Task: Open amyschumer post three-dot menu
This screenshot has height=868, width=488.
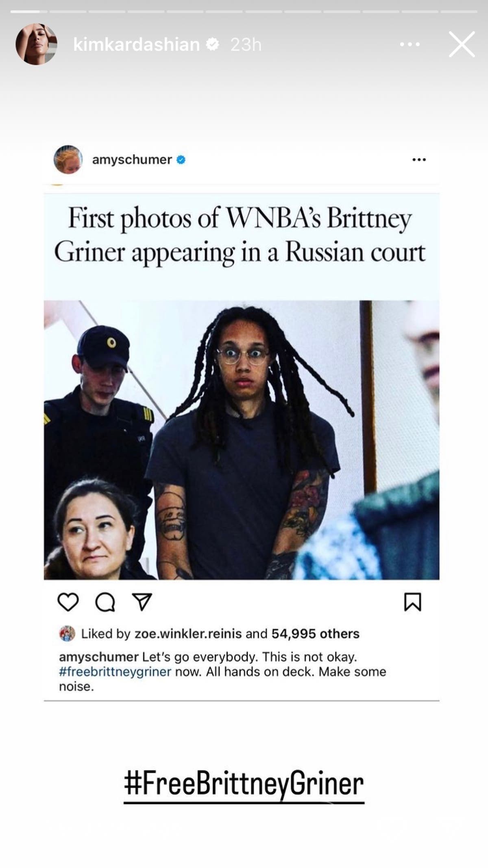Action: point(419,160)
